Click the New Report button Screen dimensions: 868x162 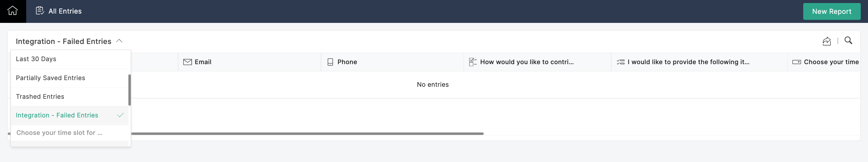click(831, 11)
